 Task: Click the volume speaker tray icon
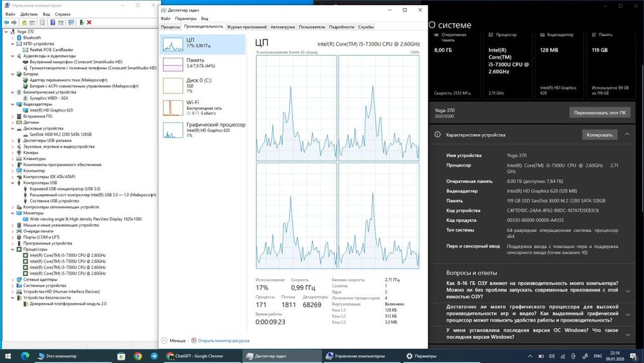(552, 356)
